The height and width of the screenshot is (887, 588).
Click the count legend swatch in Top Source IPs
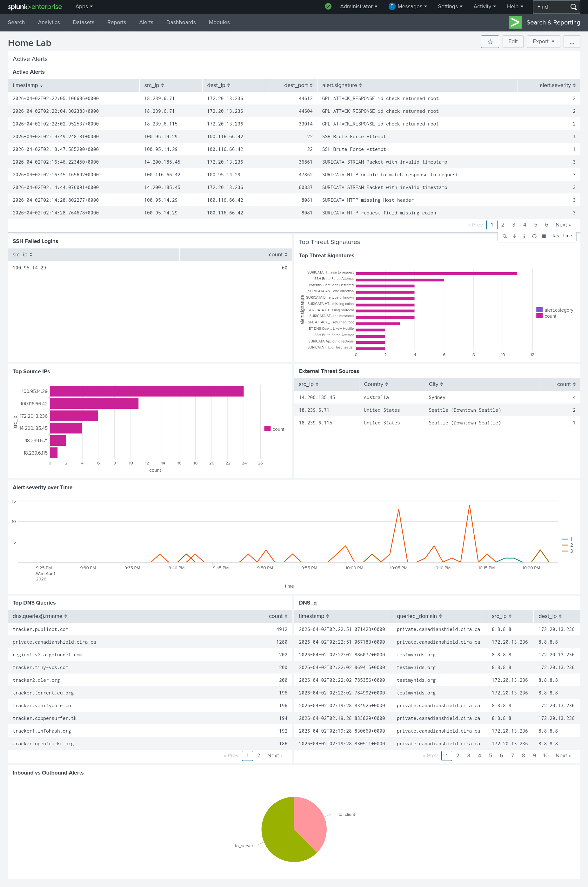pyautogui.click(x=267, y=429)
